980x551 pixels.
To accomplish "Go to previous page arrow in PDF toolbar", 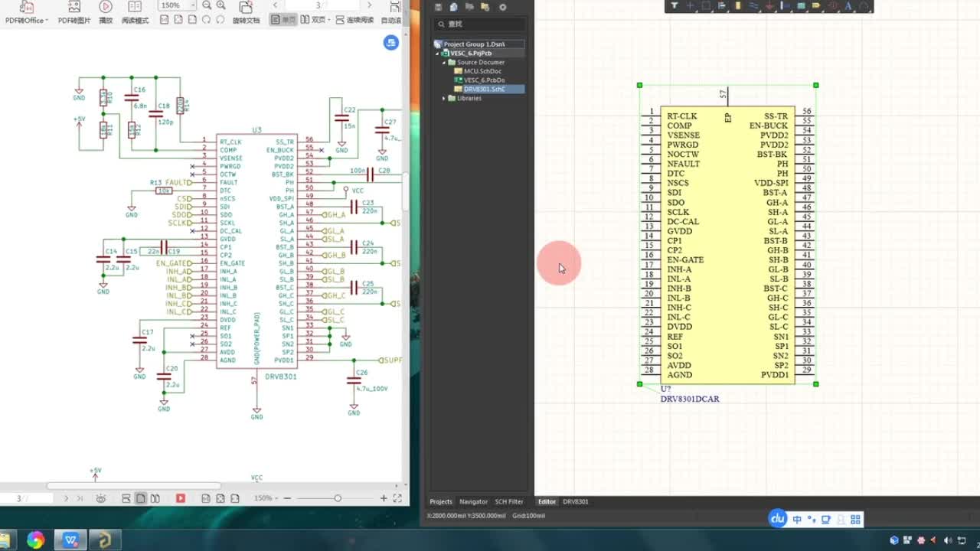I will pyautogui.click(x=273, y=5).
